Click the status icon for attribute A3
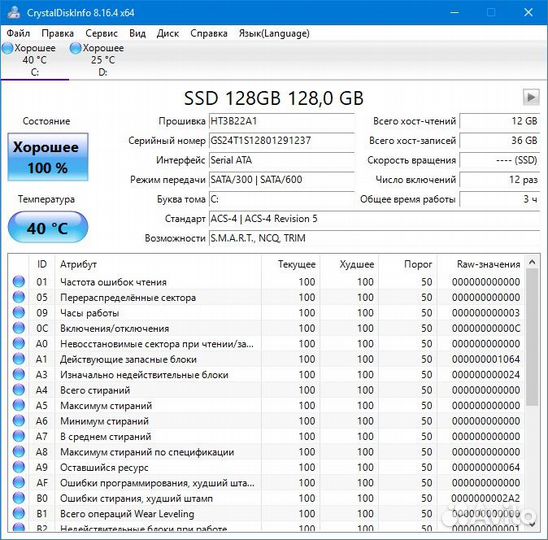 [x=19, y=374]
